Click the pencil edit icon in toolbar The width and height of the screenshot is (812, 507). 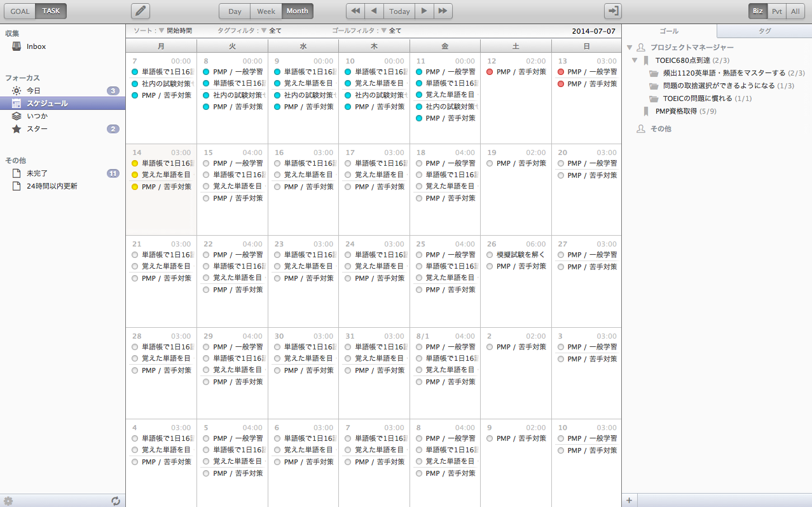tap(141, 11)
